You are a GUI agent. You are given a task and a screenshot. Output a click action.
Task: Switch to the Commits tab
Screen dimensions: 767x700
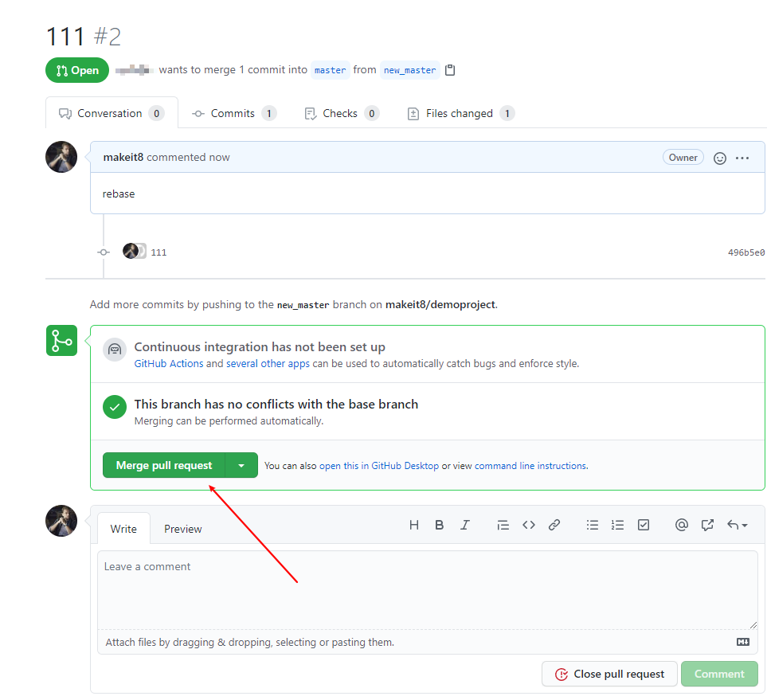(x=234, y=114)
